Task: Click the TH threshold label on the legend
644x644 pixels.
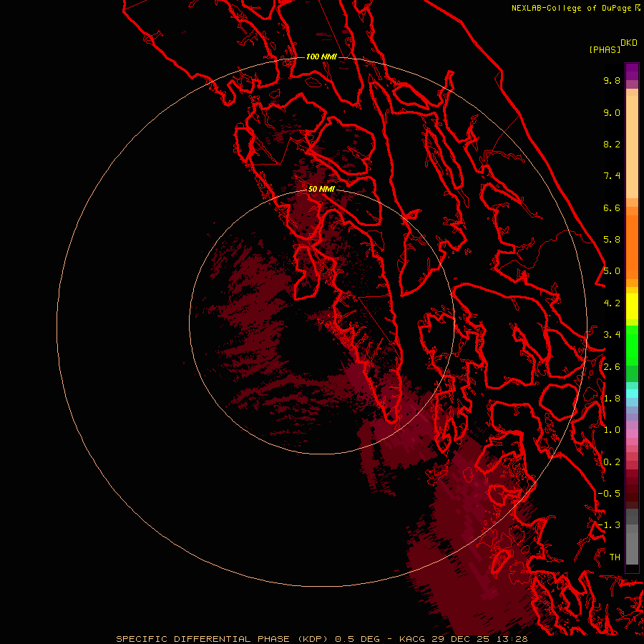Action: [x=615, y=557]
